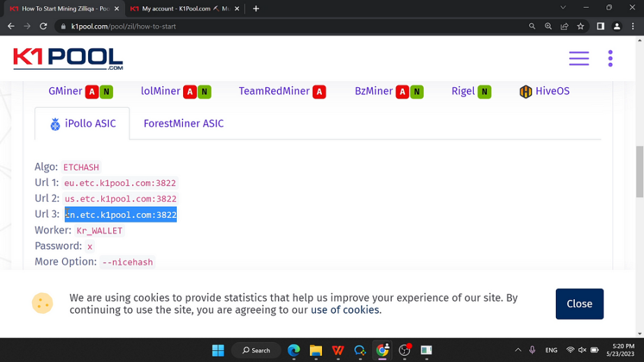Open the clock and date panel
This screenshot has width=644, height=362.
tap(620, 350)
